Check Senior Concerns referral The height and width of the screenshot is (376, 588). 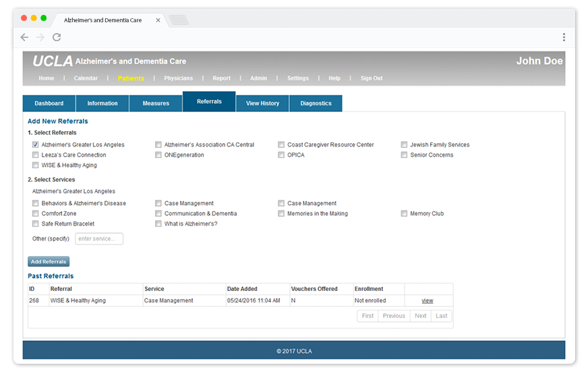point(404,155)
